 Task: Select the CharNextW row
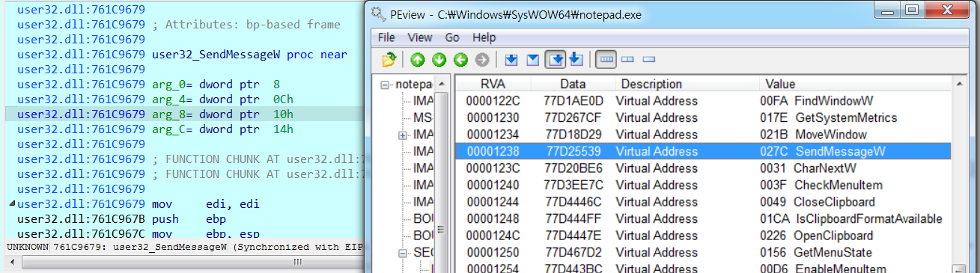[x=703, y=168]
